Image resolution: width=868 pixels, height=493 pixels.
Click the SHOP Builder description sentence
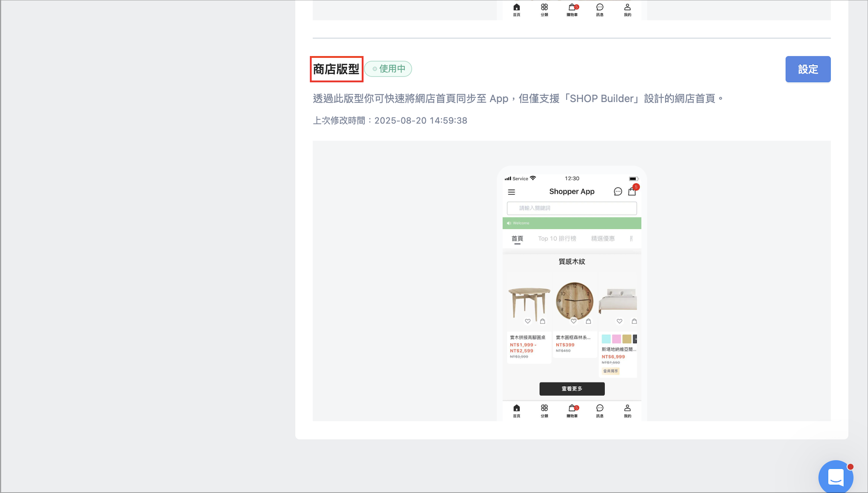coord(518,99)
